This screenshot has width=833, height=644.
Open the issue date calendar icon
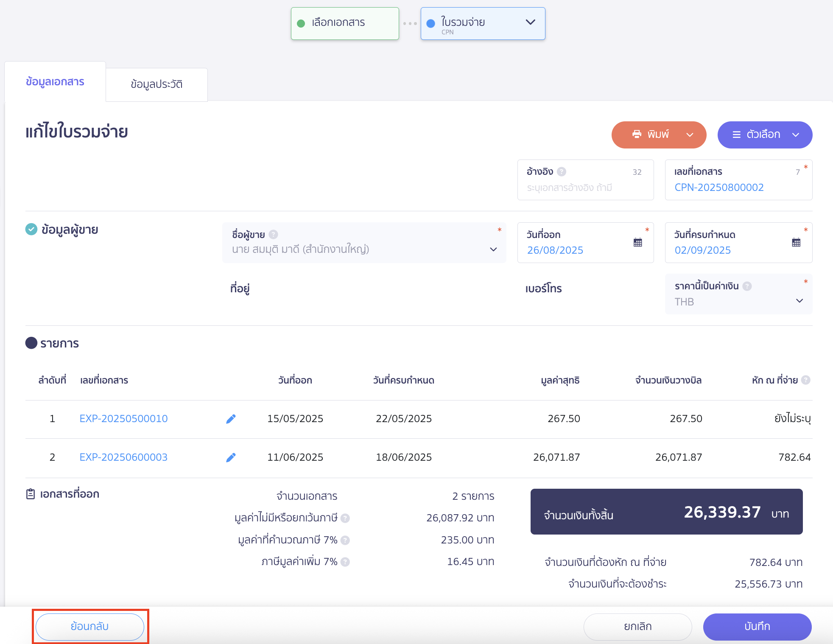pyautogui.click(x=637, y=243)
